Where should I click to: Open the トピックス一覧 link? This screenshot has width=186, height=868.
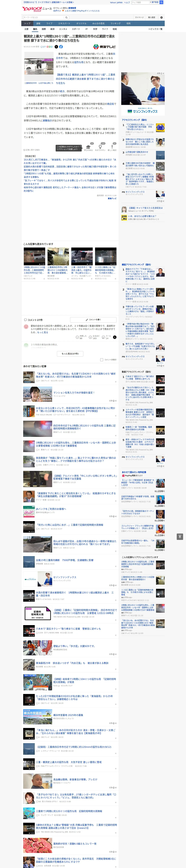pyautogui.click(x=155, y=29)
